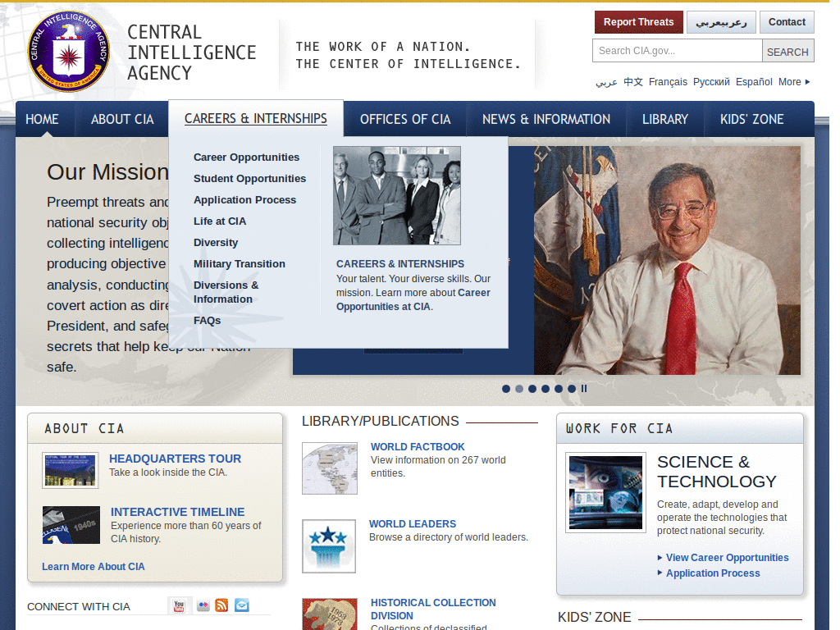Viewport: 840px width, 630px height.
Task: Click the Career Opportunities at CIA text link
Action: [413, 299]
